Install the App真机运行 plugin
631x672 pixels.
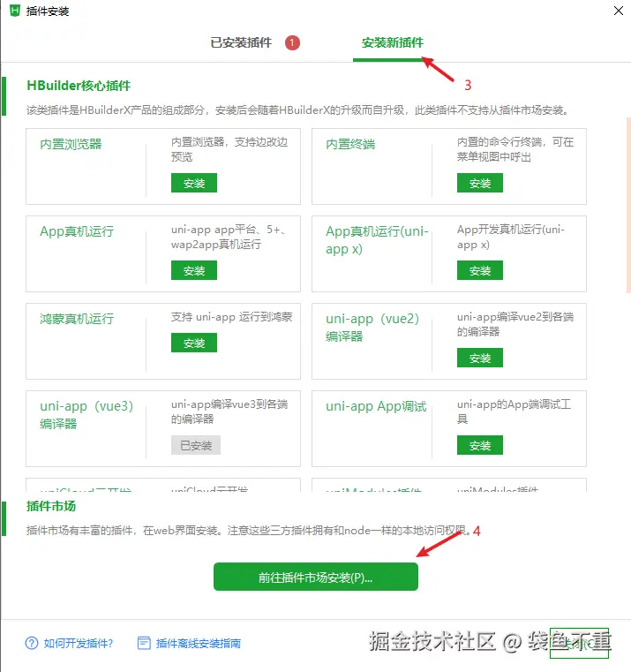pos(194,270)
